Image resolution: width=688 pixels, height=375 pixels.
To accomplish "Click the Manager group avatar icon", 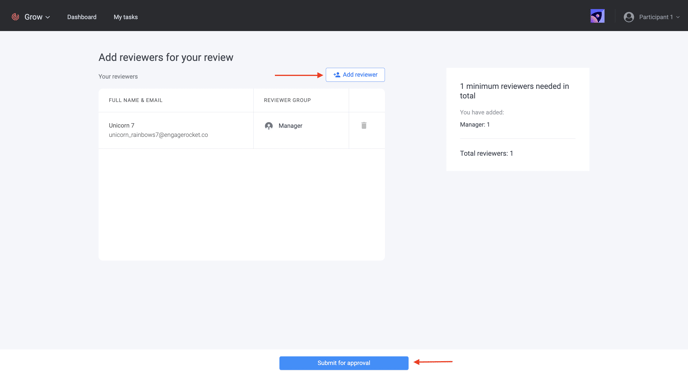I will pyautogui.click(x=269, y=126).
